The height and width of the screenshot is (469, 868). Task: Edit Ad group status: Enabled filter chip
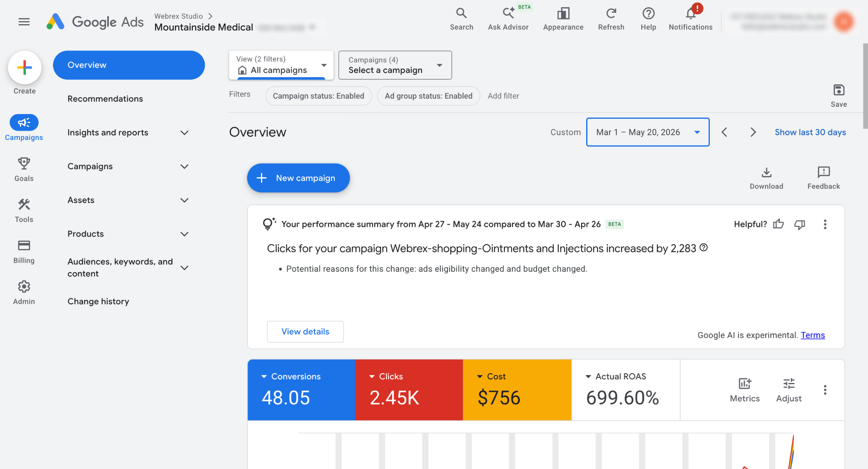[428, 96]
